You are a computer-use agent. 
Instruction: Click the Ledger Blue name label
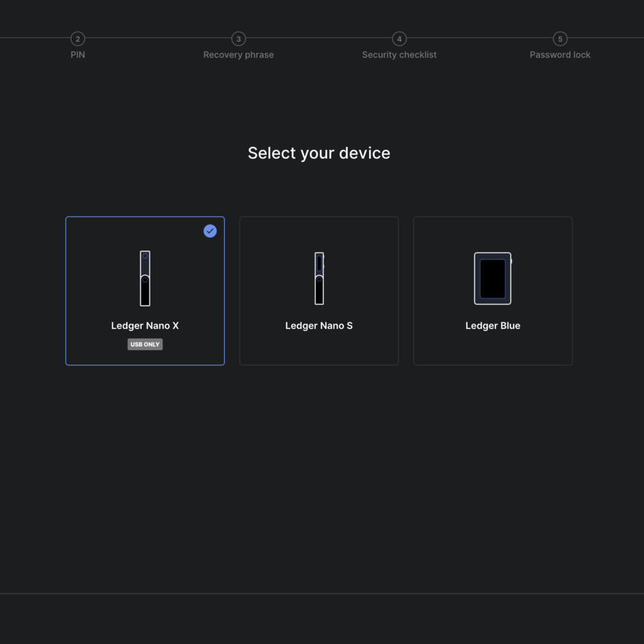pyautogui.click(x=493, y=326)
